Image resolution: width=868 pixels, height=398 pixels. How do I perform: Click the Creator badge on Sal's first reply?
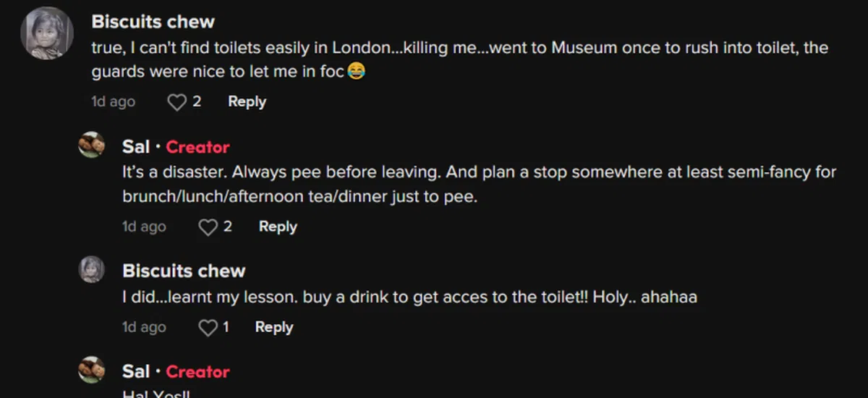197,147
